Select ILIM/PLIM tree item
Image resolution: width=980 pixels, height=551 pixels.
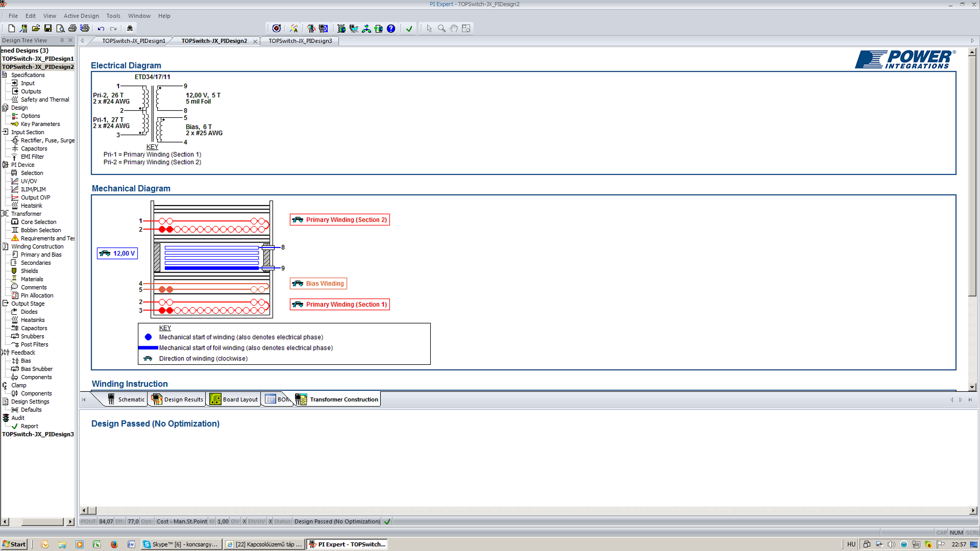(33, 189)
